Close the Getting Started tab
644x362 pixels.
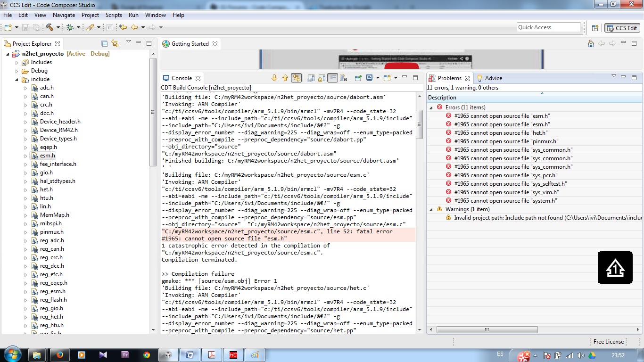215,44
